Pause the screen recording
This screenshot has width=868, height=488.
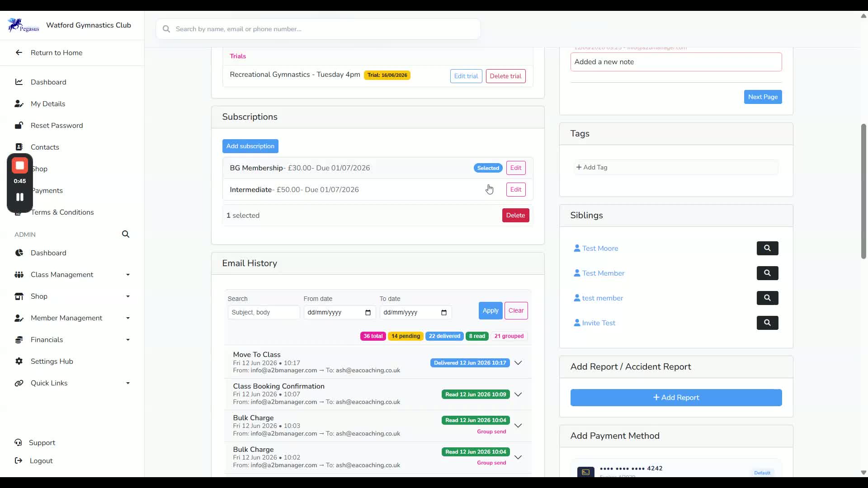20,197
